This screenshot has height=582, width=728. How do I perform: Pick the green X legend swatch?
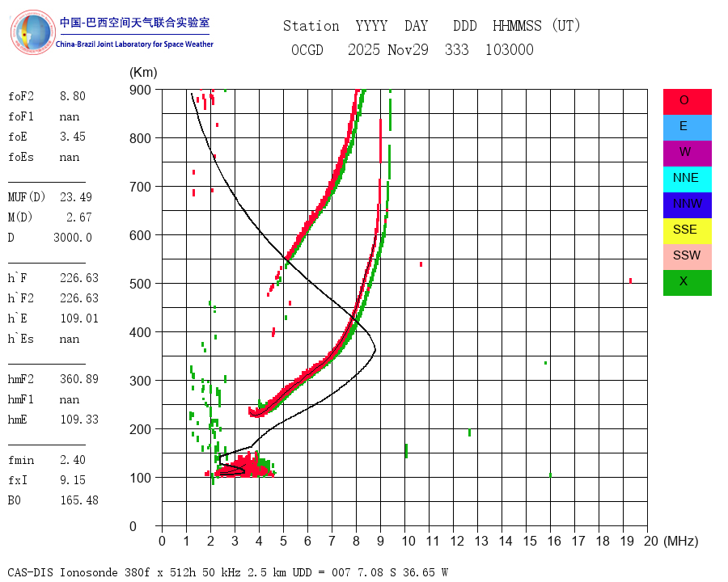click(x=687, y=283)
